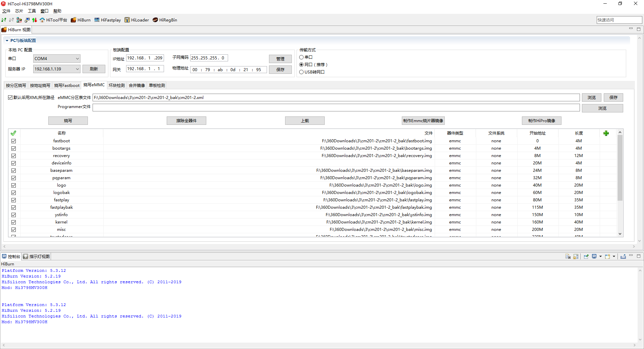Maximize the HiBurn view panel

click(x=639, y=29)
